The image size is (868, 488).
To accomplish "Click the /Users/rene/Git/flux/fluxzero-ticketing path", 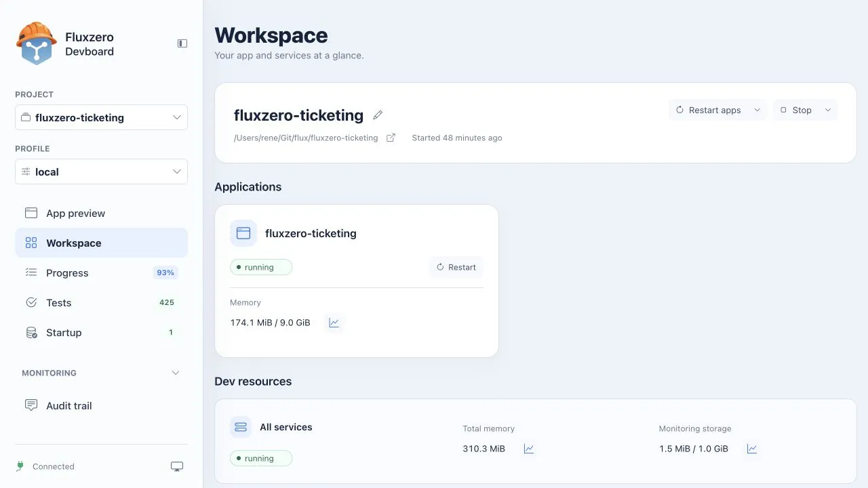I will 306,138.
